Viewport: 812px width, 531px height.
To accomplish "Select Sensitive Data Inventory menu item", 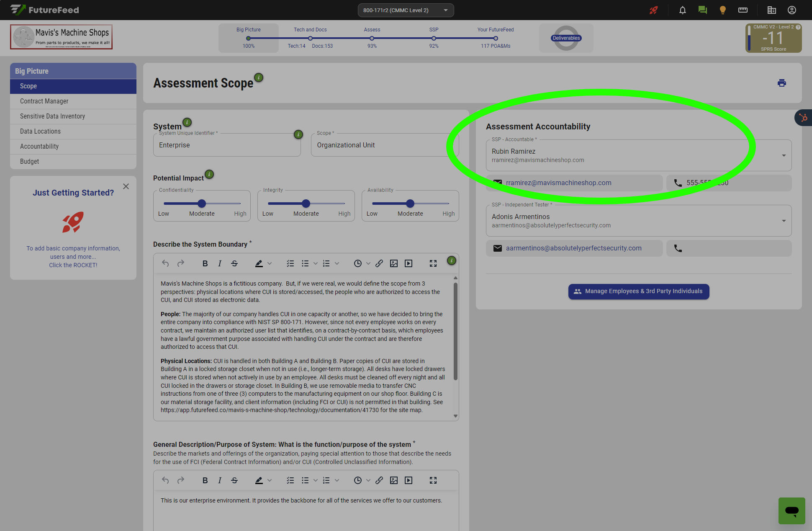I will [52, 116].
